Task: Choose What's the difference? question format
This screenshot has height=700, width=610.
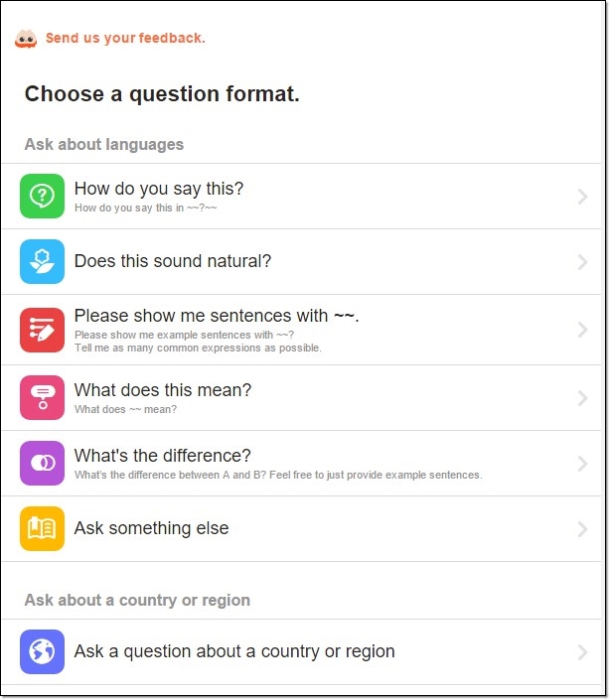Action: [301, 464]
